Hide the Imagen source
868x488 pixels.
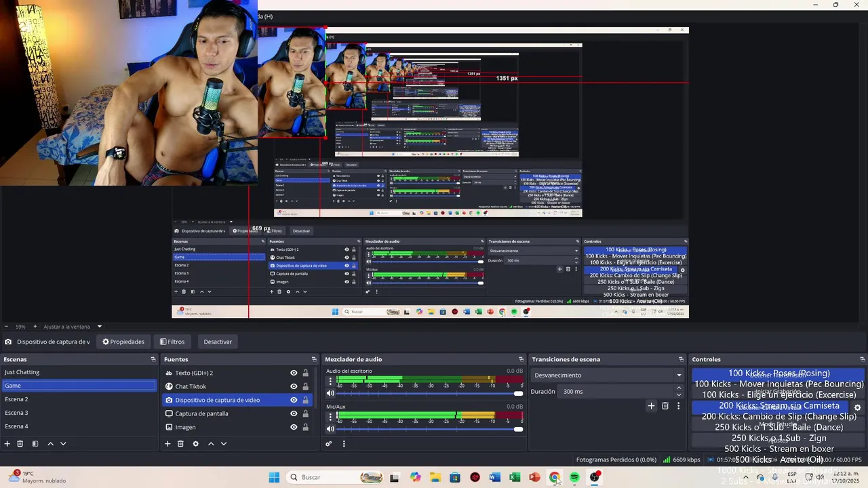click(x=294, y=427)
